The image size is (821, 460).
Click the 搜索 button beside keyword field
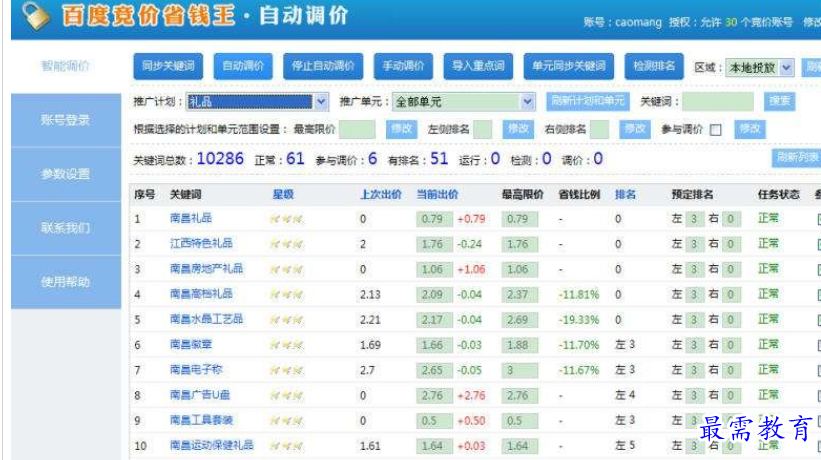(779, 101)
